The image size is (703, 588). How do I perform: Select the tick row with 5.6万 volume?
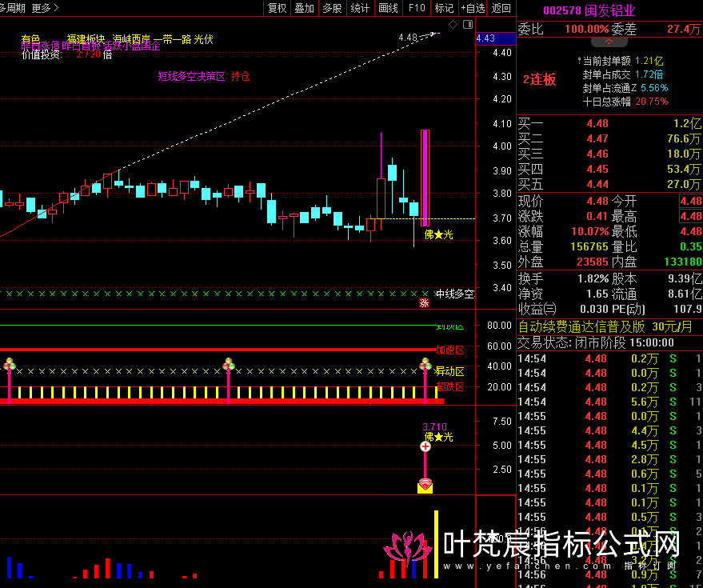[609, 402]
